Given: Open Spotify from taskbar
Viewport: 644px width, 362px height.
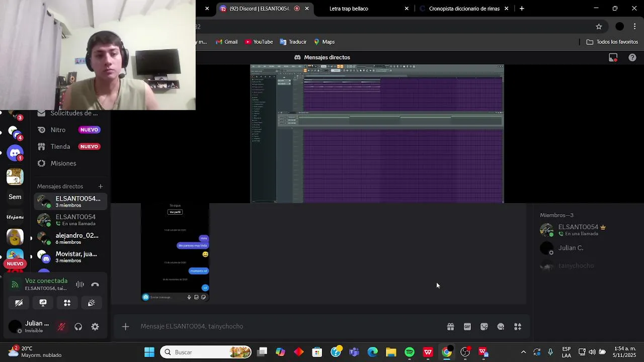Looking at the screenshot, I should tap(410, 352).
